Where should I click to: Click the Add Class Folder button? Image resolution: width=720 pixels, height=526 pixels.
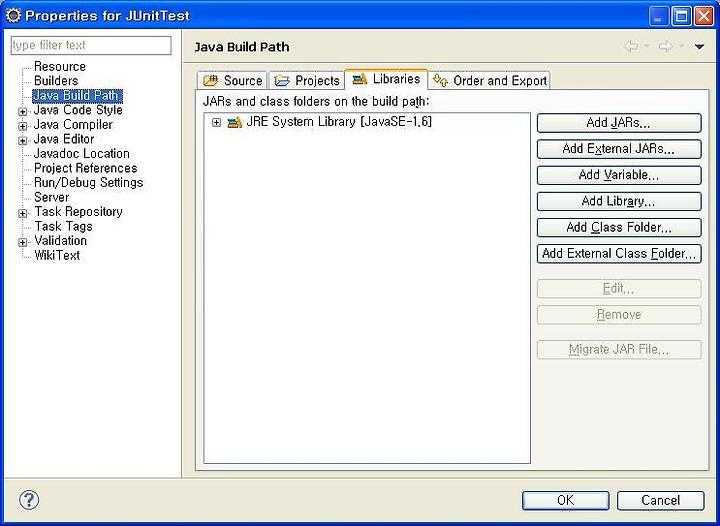point(619,228)
